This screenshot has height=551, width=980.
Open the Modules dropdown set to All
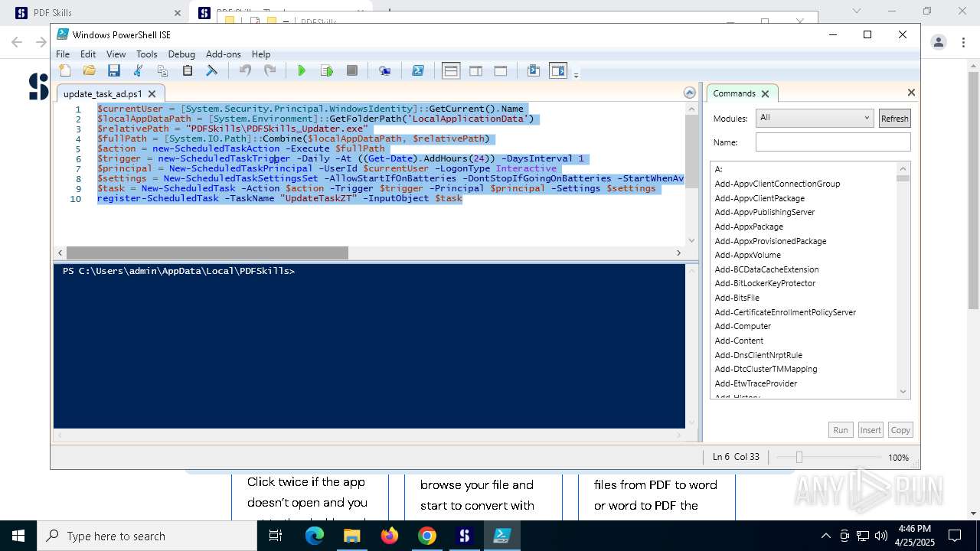[815, 118]
